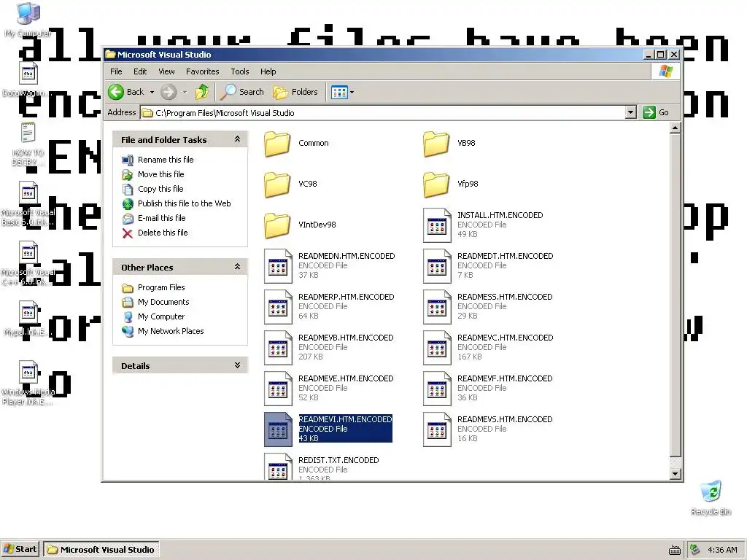This screenshot has height=560, width=747.
Task: Click the address bar path field
Action: click(x=384, y=113)
